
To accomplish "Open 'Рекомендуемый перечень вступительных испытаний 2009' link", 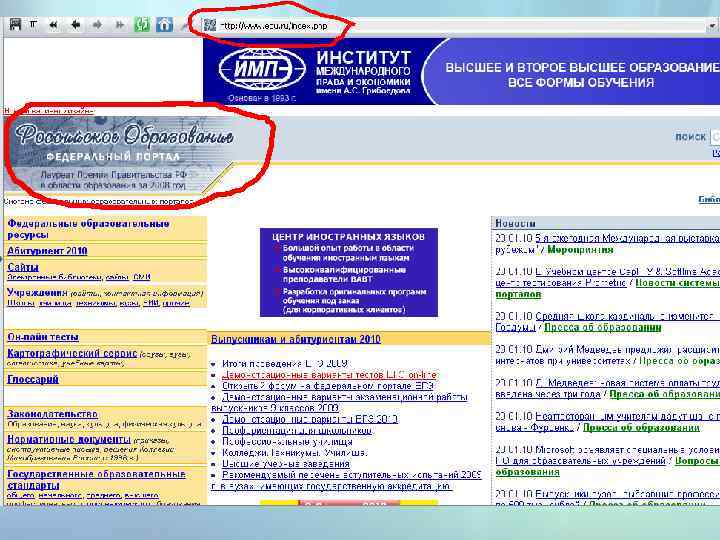I will pos(347,480).
